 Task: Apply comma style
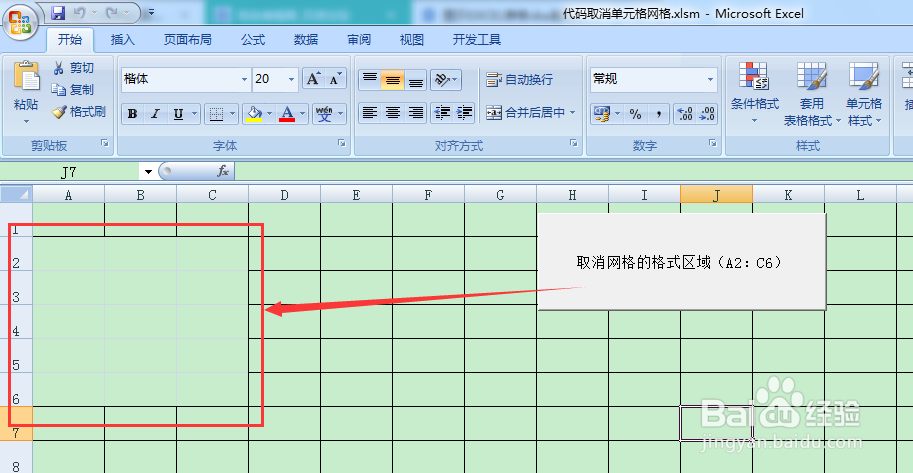point(659,114)
